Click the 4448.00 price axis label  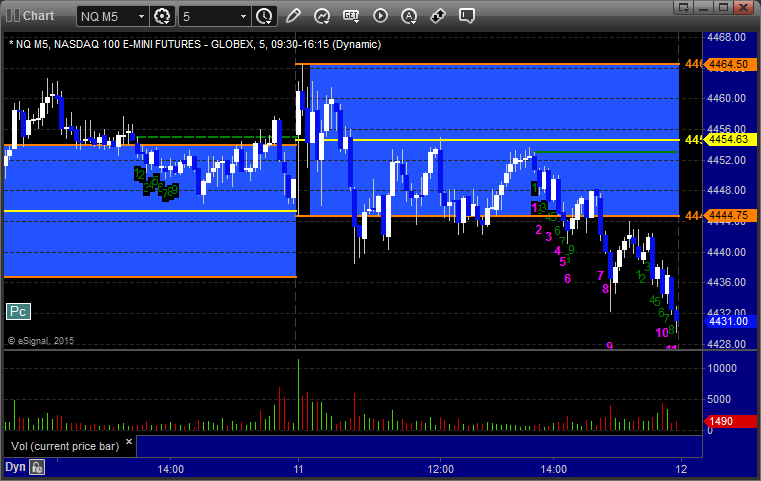(726, 190)
